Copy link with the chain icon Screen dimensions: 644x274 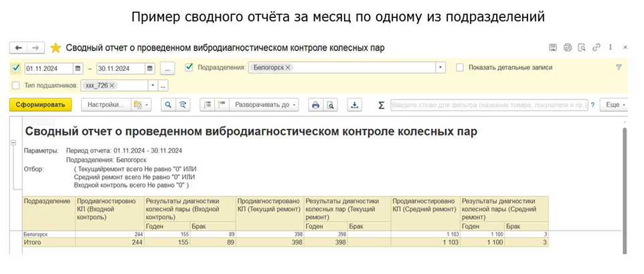pos(596,47)
